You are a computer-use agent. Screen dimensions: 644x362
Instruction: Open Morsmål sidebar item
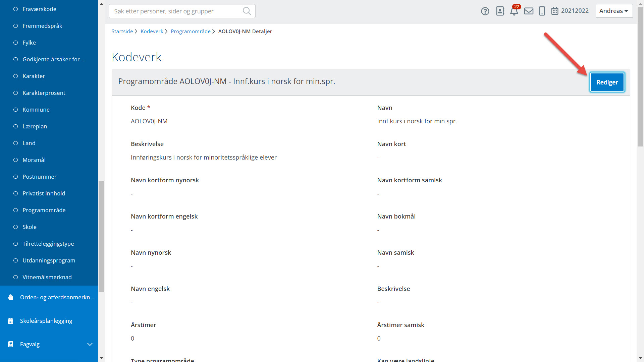[x=34, y=160]
